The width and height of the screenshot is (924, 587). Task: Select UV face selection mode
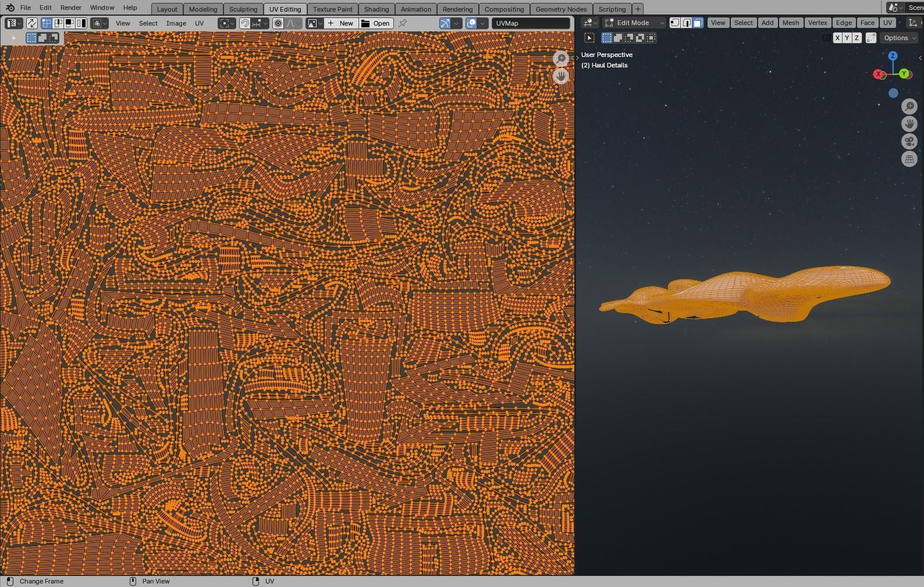(69, 23)
